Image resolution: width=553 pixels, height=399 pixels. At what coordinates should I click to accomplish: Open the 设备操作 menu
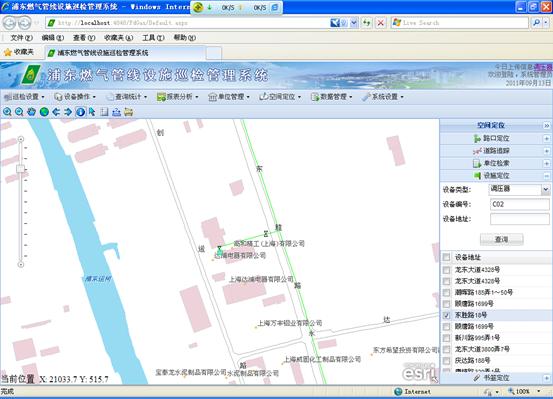coord(75,97)
